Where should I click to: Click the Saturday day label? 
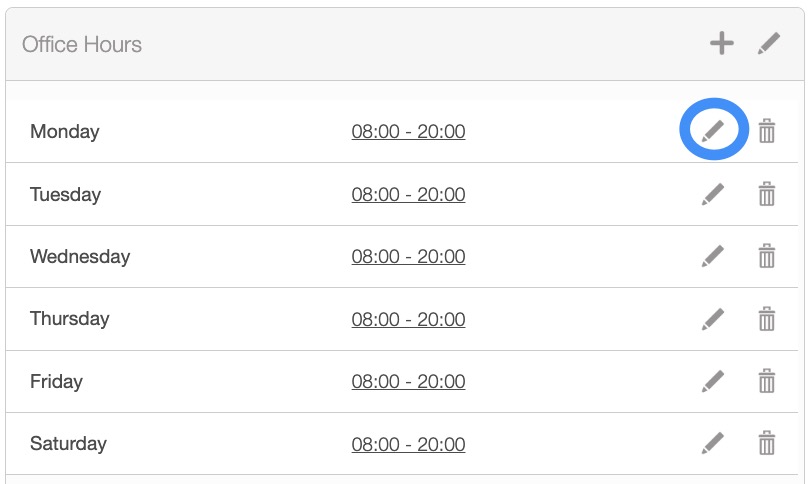click(68, 443)
